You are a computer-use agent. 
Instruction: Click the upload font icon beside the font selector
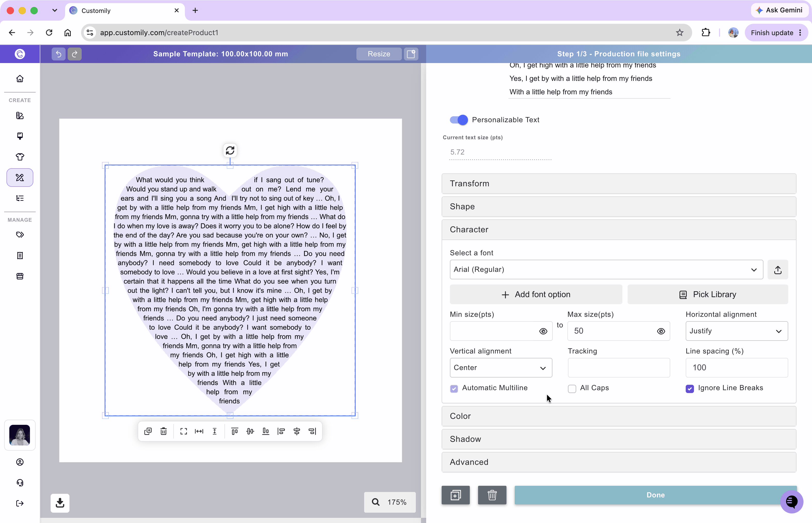pos(778,270)
